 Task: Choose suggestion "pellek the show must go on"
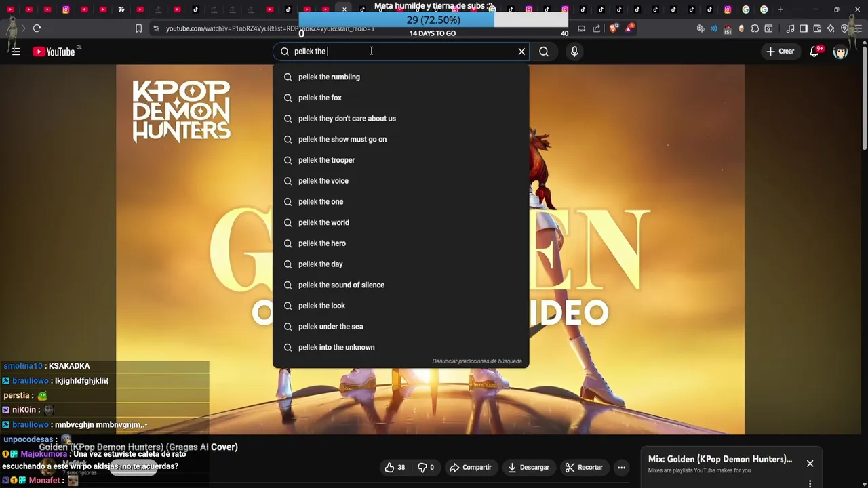pyautogui.click(x=401, y=139)
